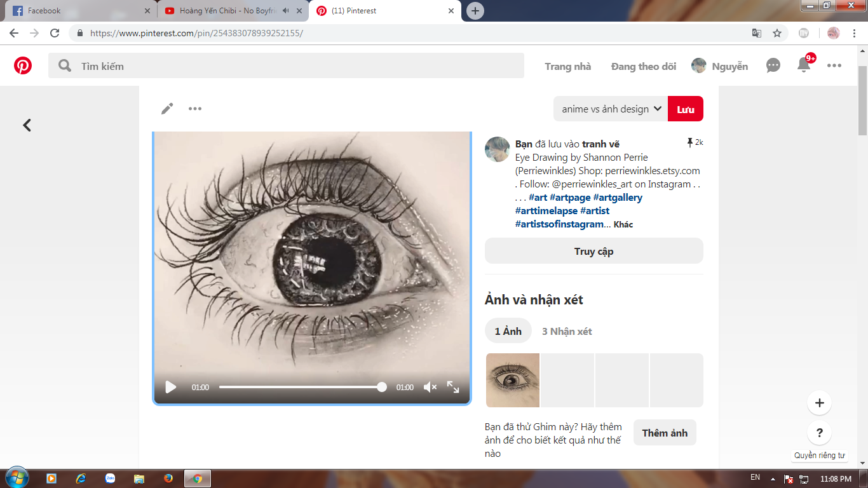Open the messages speech bubble icon
Screen dimensions: 868x488
pos(773,65)
